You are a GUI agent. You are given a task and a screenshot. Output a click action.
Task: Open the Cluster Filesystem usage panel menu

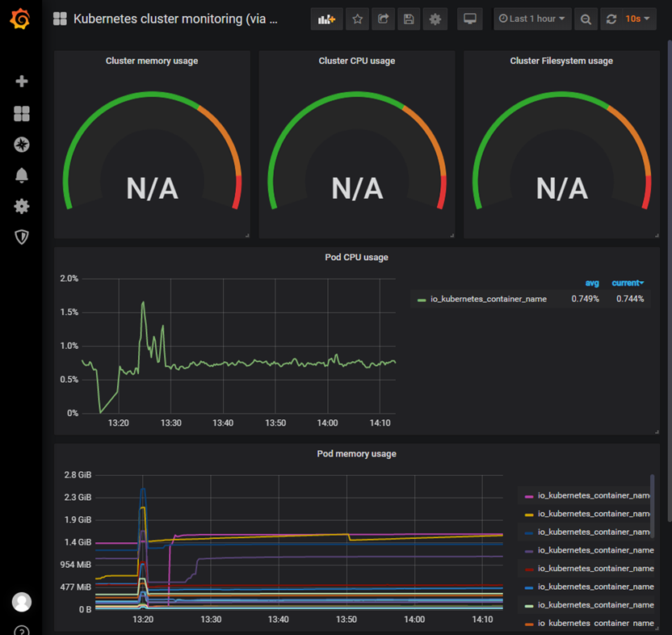(x=561, y=61)
